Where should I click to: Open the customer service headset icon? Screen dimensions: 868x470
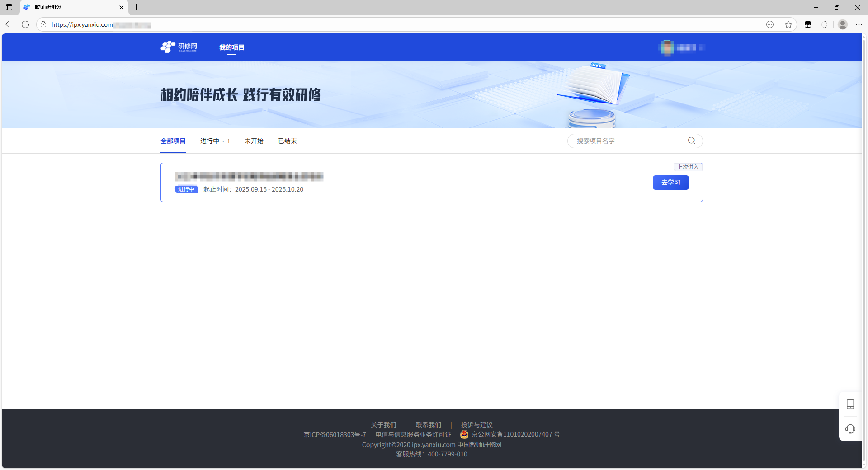[850, 429]
